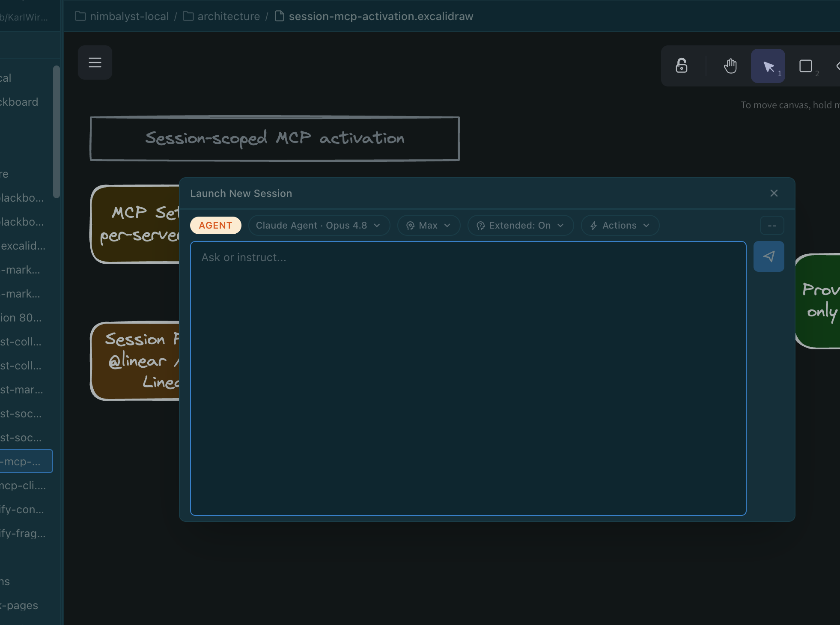Click the folder icon before architecture
The height and width of the screenshot is (625, 840).
(188, 16)
